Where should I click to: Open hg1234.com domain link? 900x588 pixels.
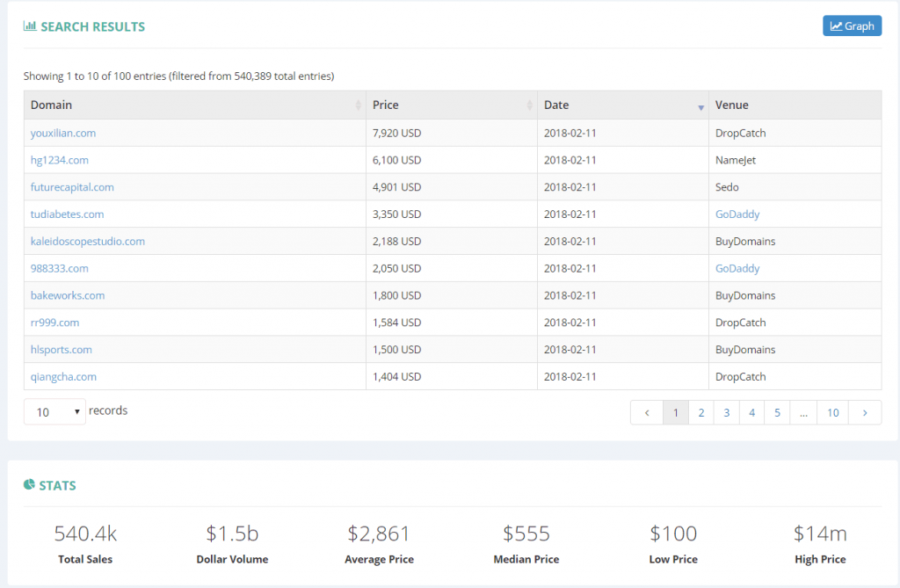(60, 160)
